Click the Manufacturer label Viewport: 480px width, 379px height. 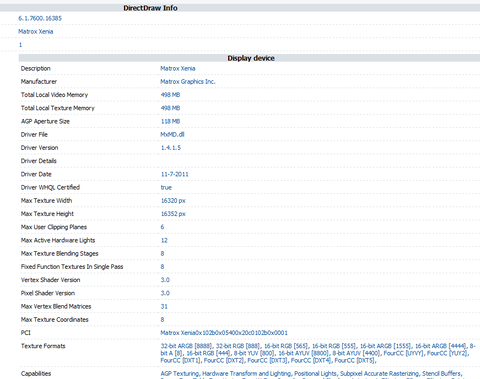click(39, 82)
